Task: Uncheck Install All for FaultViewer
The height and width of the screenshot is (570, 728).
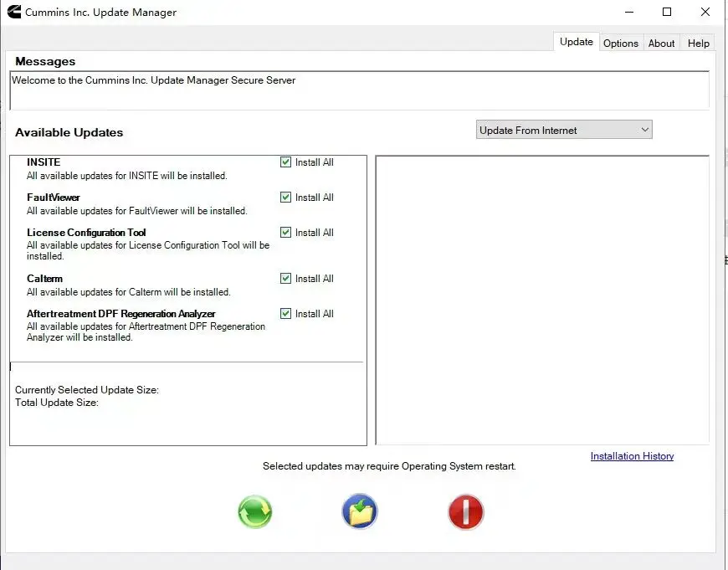Action: click(x=285, y=198)
